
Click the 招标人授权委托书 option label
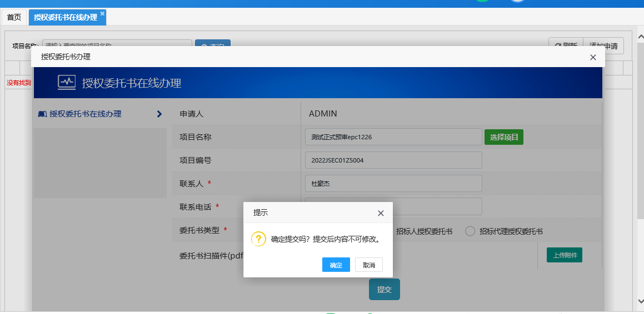[425, 231]
